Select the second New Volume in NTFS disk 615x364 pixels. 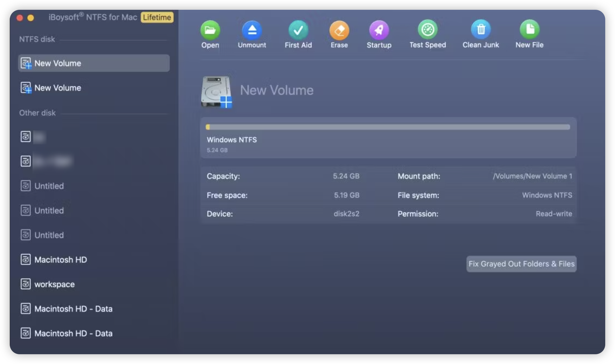click(x=94, y=88)
